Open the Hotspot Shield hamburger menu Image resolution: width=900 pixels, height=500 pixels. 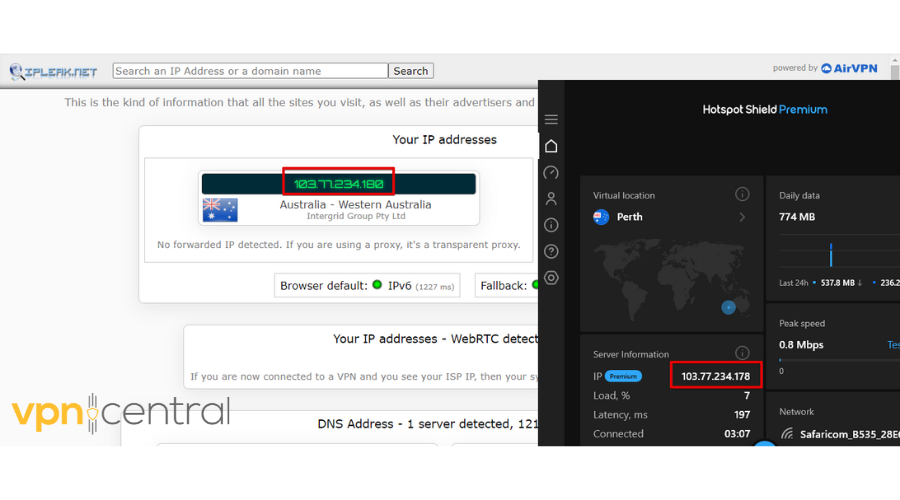coord(551,119)
